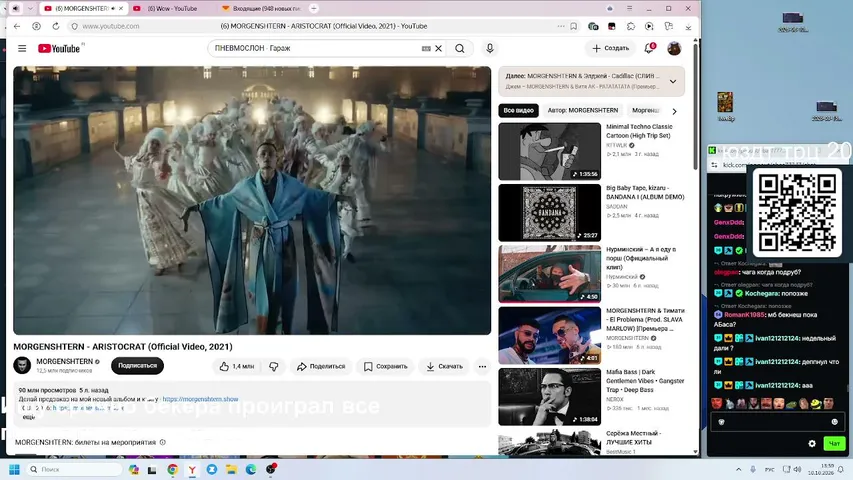Click the YouTube logo home icon
Image resolution: width=853 pixels, height=480 pixels.
point(59,48)
